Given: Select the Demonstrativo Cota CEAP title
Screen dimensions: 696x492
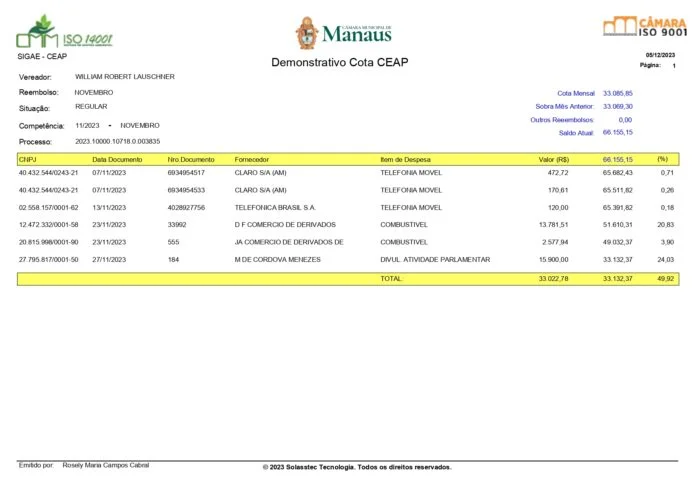Looking at the screenshot, I should [339, 63].
